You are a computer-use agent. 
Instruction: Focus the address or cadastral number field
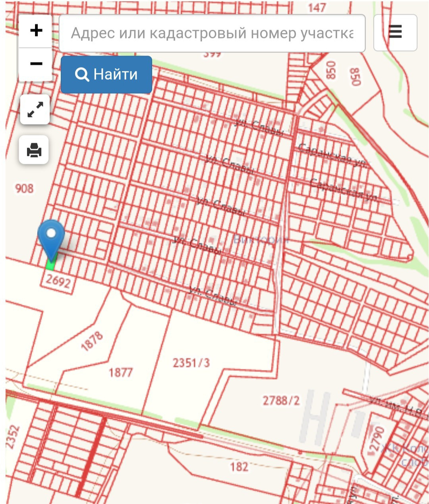pyautogui.click(x=212, y=33)
